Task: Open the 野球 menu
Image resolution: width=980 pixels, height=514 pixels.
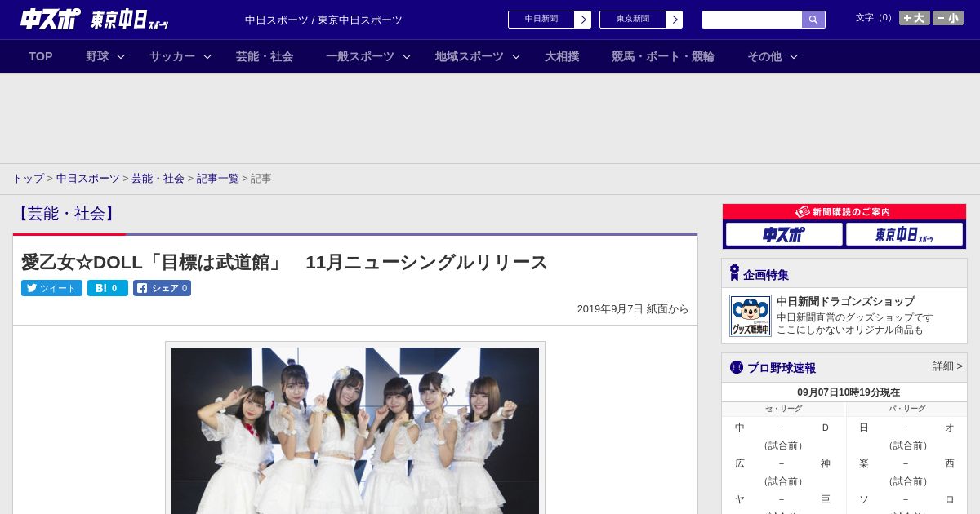Action: (97, 56)
